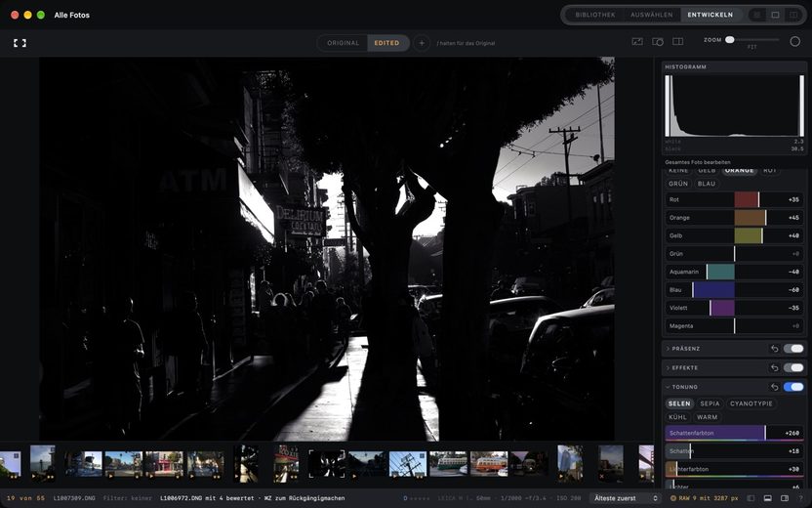The image size is (812, 508).
Task: Expand the Effekte section chevron
Action: 668,367
